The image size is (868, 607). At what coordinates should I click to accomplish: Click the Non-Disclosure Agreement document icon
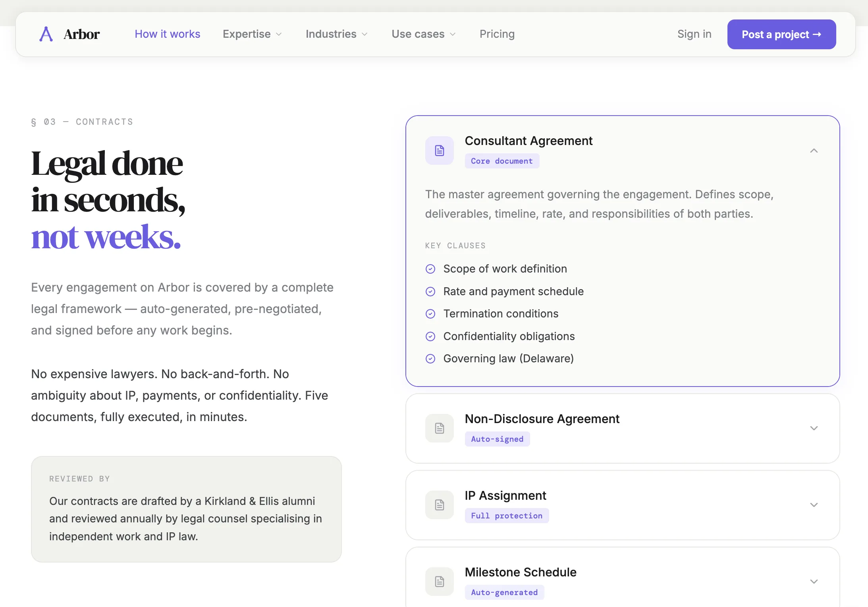pos(439,428)
